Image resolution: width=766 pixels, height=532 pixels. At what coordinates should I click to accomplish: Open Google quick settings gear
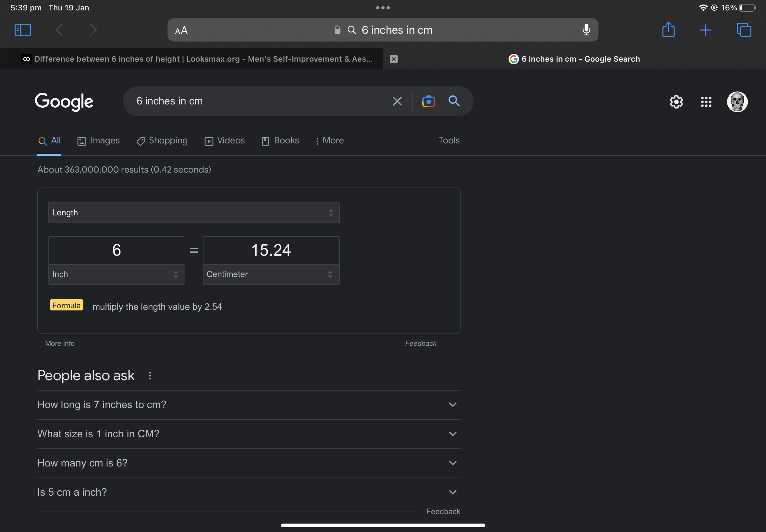click(x=676, y=102)
